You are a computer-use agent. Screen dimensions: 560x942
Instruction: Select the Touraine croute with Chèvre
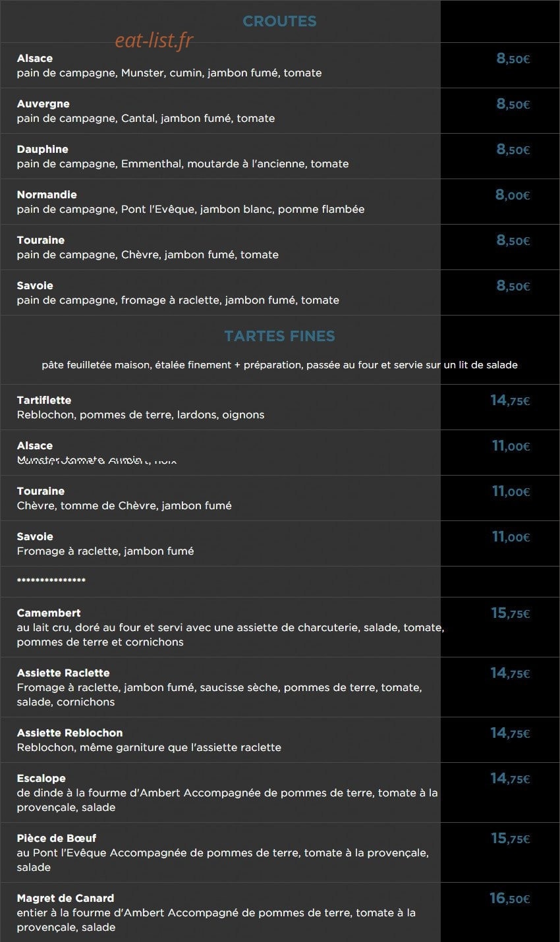click(x=280, y=247)
